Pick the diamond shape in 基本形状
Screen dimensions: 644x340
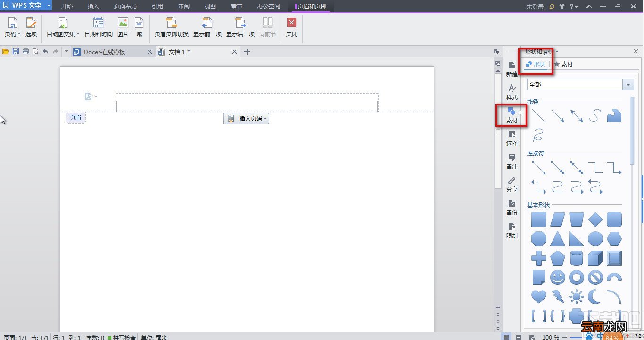[x=595, y=219]
